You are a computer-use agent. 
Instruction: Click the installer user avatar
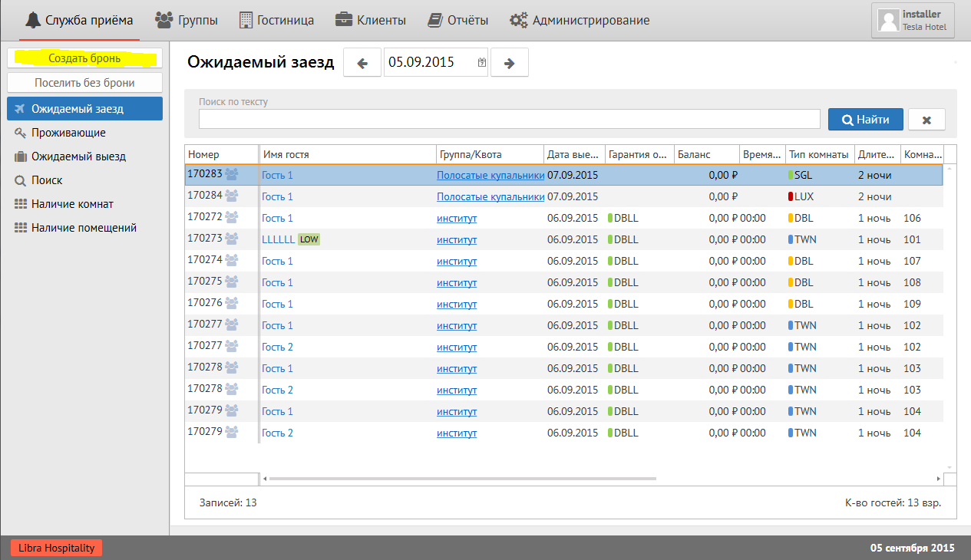coord(889,20)
